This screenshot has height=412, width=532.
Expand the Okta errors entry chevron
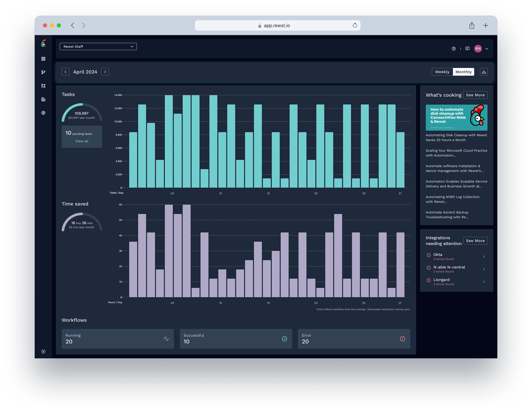pyautogui.click(x=483, y=256)
